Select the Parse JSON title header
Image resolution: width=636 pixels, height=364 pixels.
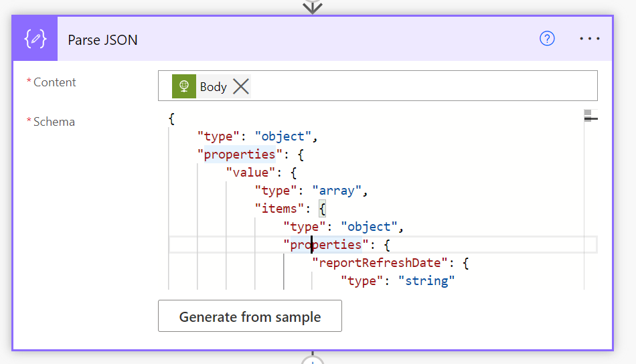click(103, 40)
